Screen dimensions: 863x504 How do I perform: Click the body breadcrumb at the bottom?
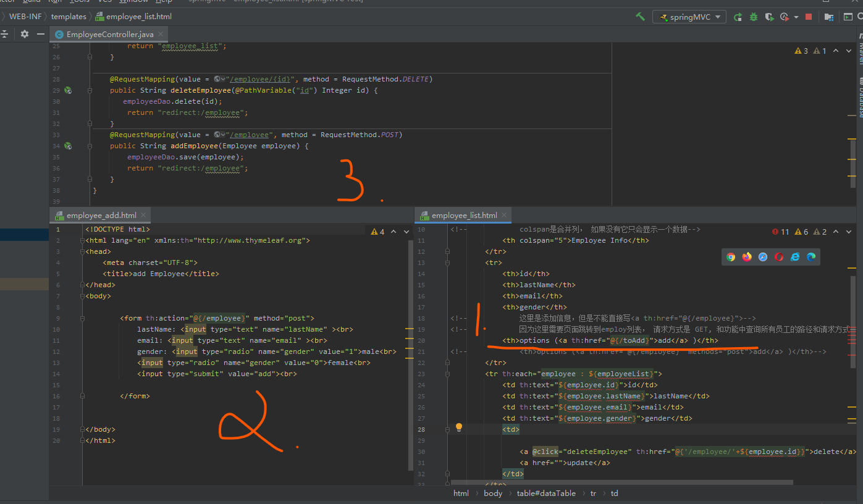click(x=493, y=493)
